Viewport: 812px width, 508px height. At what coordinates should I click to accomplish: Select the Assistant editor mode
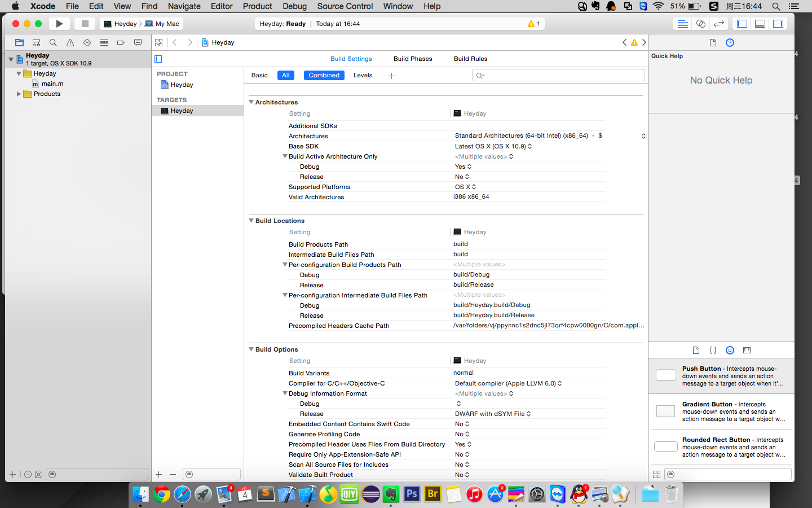click(x=700, y=24)
